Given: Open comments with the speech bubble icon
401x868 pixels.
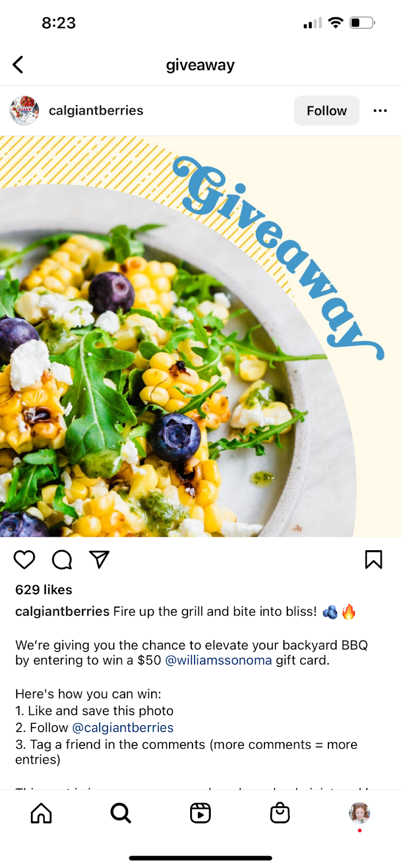Looking at the screenshot, I should pyautogui.click(x=62, y=559).
